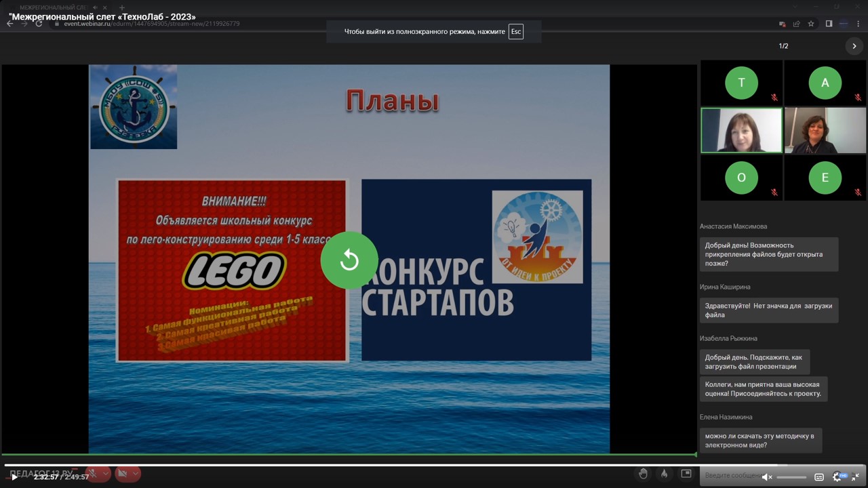Toggle the picture-in-picture layout icon
The height and width of the screenshot is (488, 868).
pos(686,474)
